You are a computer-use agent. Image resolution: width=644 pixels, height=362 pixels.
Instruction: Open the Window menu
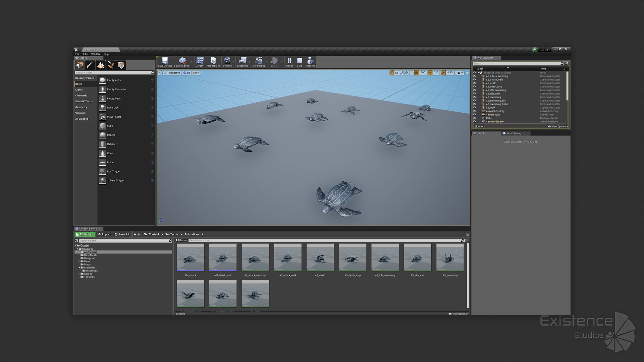[95, 54]
